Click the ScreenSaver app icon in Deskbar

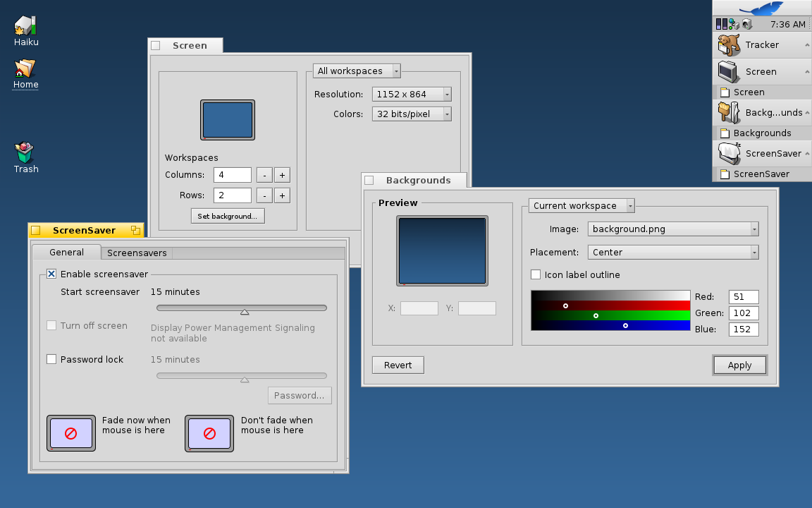point(728,154)
